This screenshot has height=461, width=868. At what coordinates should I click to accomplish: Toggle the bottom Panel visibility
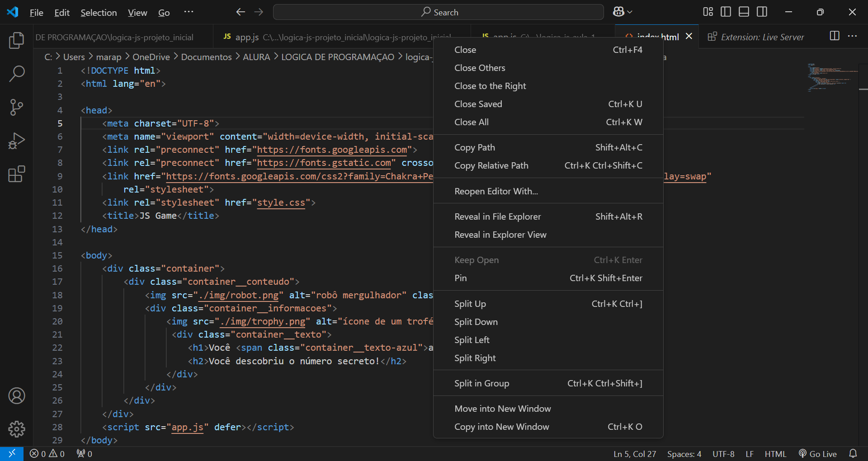(744, 12)
